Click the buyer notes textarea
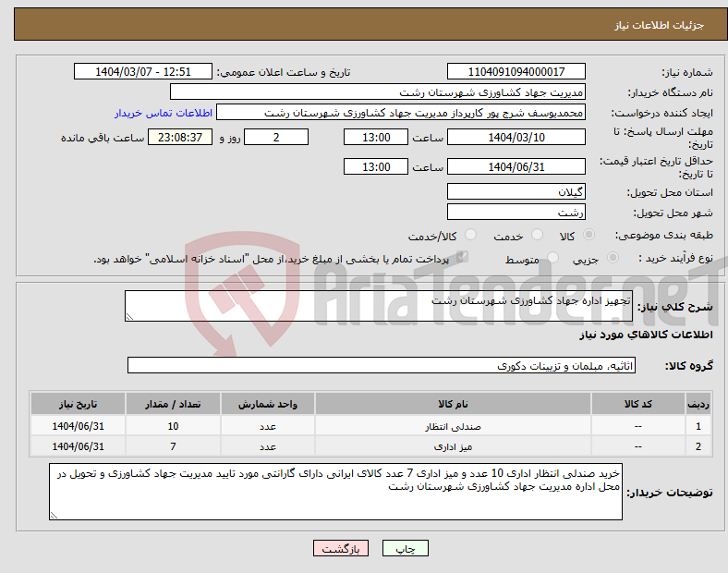The width and height of the screenshot is (728, 573). 335,492
